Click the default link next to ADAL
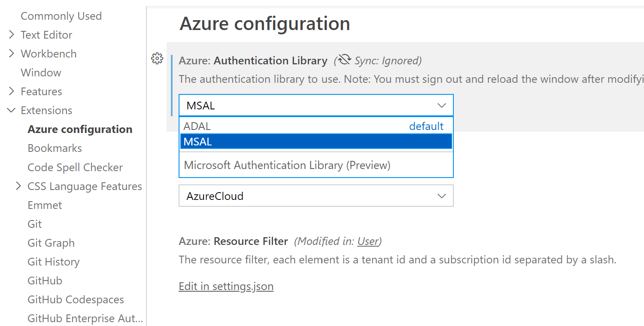Screen dimensions: 644x326 pos(426,126)
